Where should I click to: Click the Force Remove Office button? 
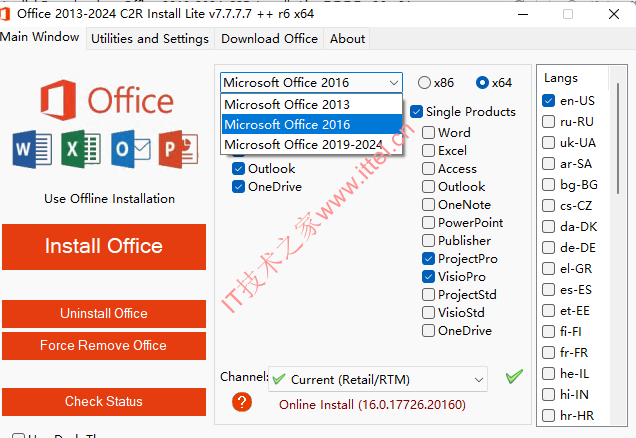point(104,346)
